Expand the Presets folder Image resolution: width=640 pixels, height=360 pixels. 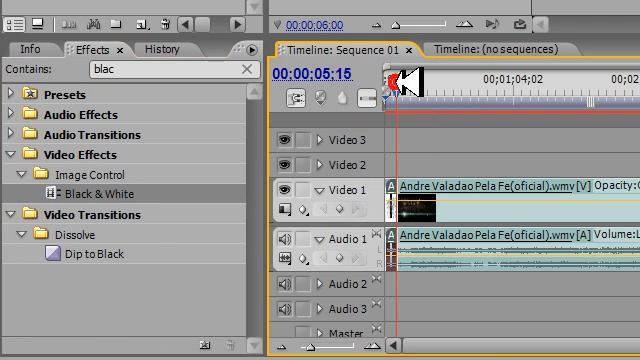coord(11,93)
